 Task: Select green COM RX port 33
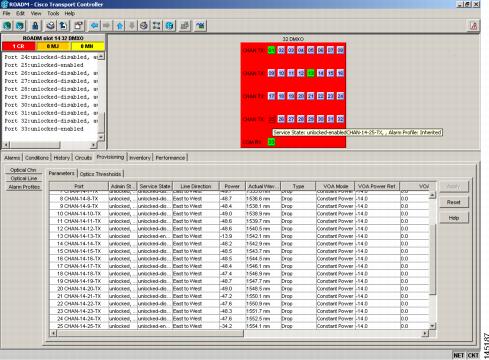(x=271, y=142)
